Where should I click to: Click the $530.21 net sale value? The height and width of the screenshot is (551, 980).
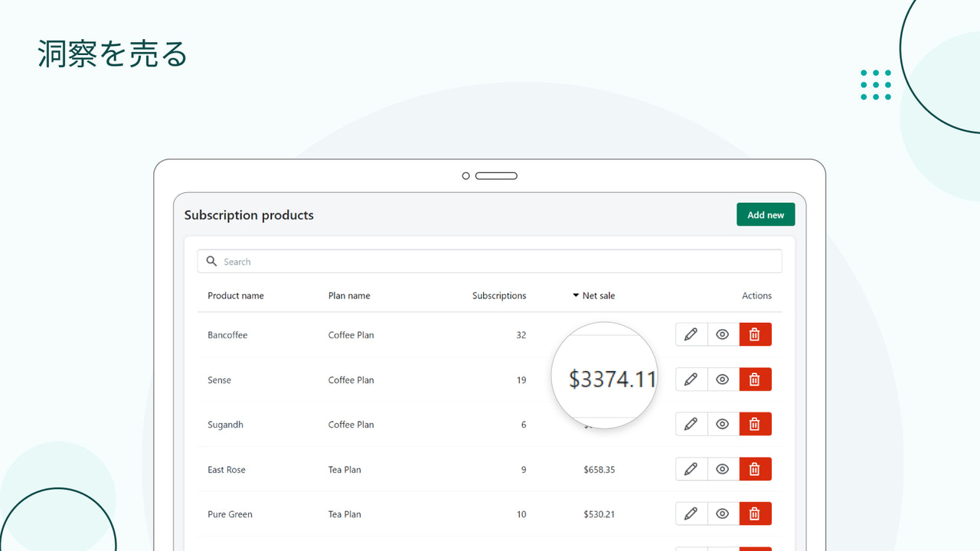tap(599, 514)
